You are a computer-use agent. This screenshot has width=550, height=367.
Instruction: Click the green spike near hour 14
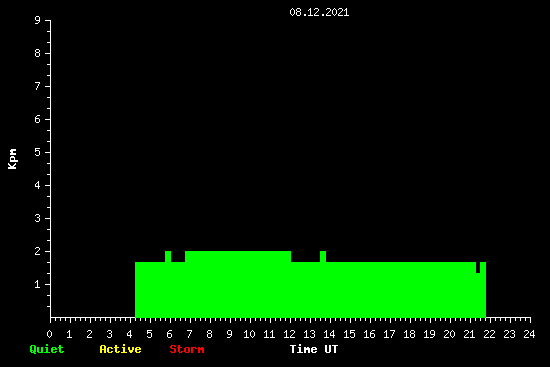(323, 256)
